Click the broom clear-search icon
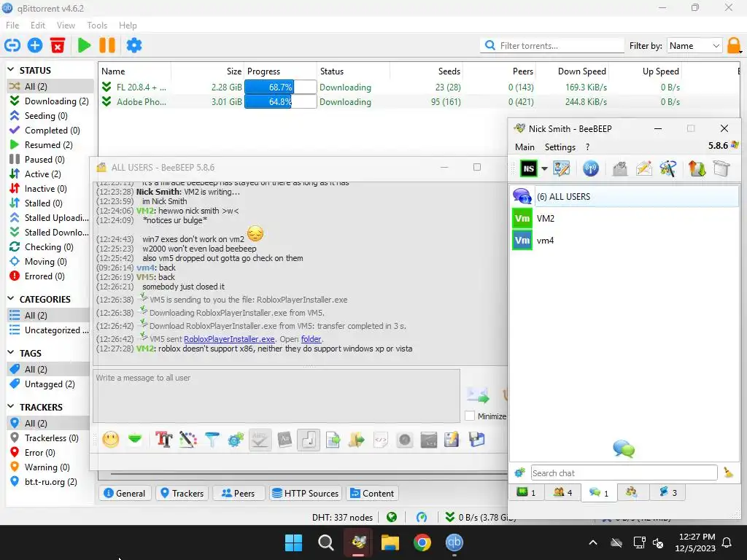Viewport: 747px width, 560px height. [x=728, y=472]
